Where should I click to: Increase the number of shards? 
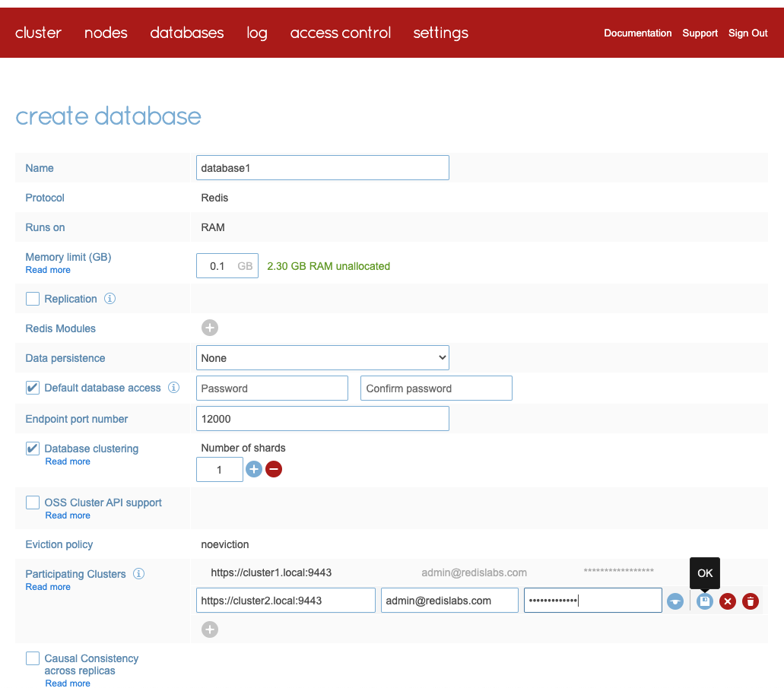254,469
